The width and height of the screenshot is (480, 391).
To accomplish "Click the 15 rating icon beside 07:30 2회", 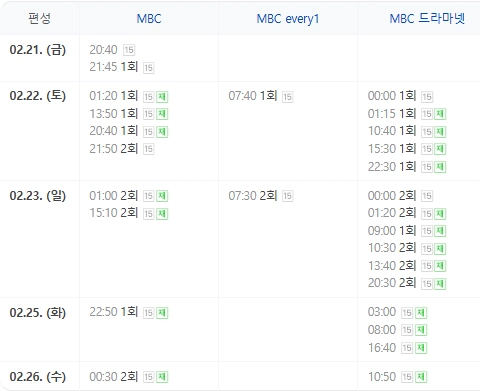I will pyautogui.click(x=287, y=196).
